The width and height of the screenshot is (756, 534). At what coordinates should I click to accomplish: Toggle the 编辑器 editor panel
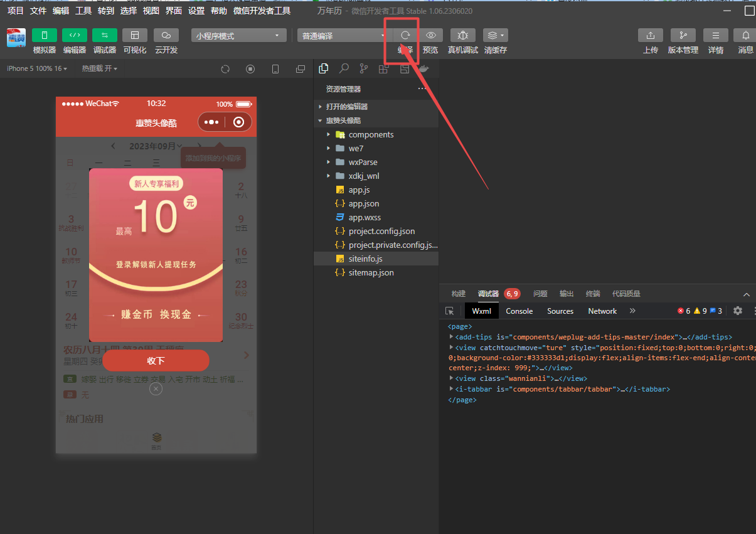pos(75,35)
